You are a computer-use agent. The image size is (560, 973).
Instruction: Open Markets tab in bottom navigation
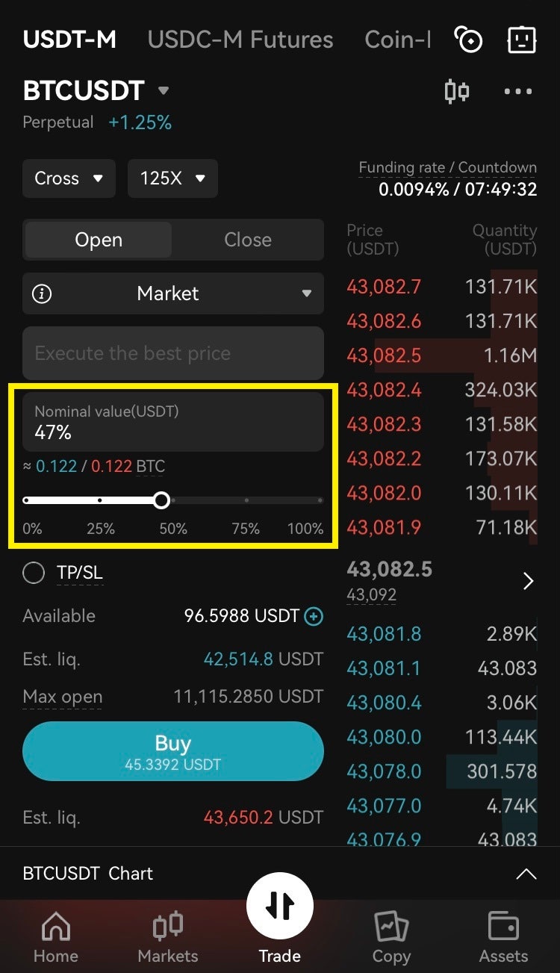coord(168,937)
